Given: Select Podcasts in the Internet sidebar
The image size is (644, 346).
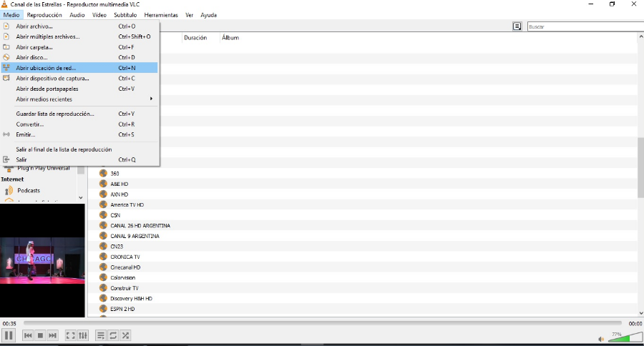Looking at the screenshot, I should (29, 191).
